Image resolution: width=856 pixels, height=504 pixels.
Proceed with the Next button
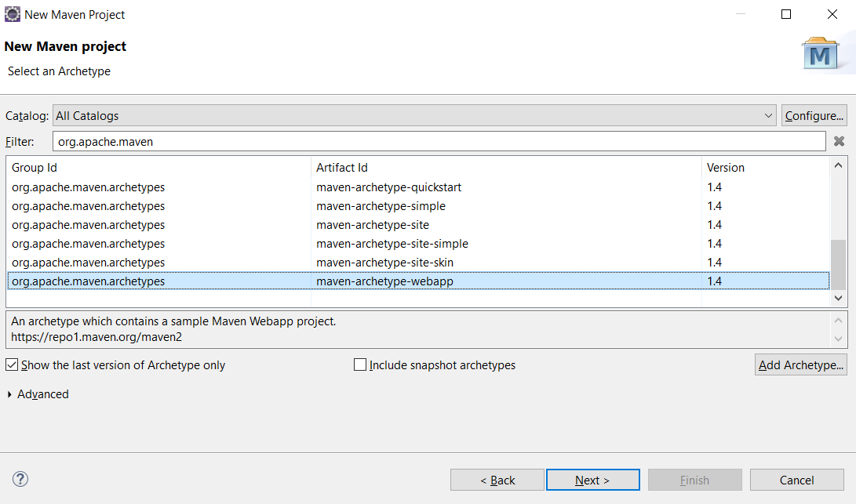point(593,480)
